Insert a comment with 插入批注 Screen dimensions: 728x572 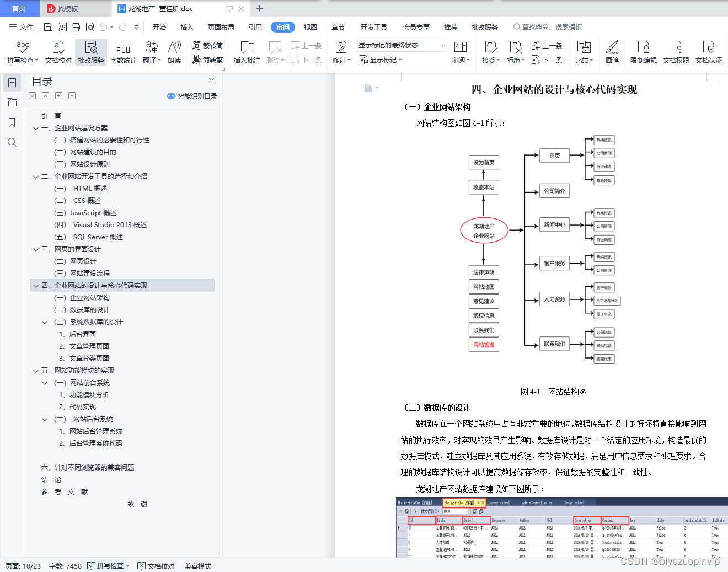[x=246, y=52]
